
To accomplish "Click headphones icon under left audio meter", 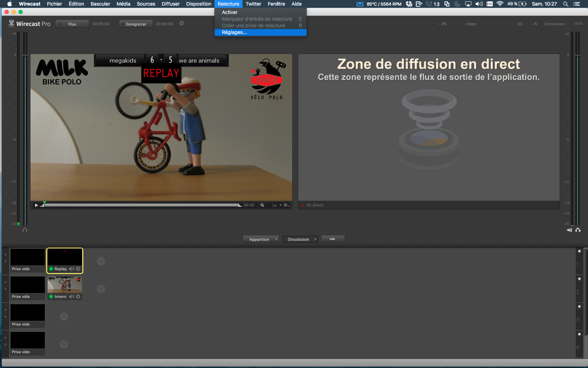I will pyautogui.click(x=25, y=230).
